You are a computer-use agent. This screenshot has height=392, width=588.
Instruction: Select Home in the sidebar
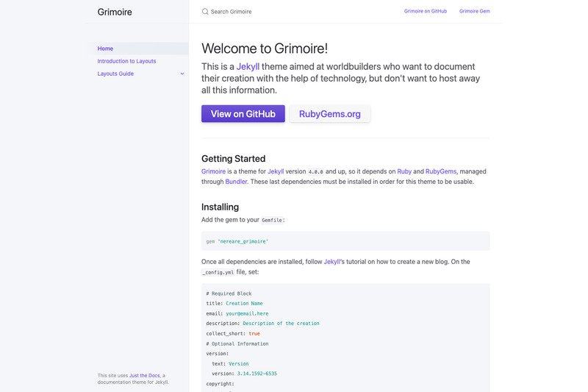point(137,49)
